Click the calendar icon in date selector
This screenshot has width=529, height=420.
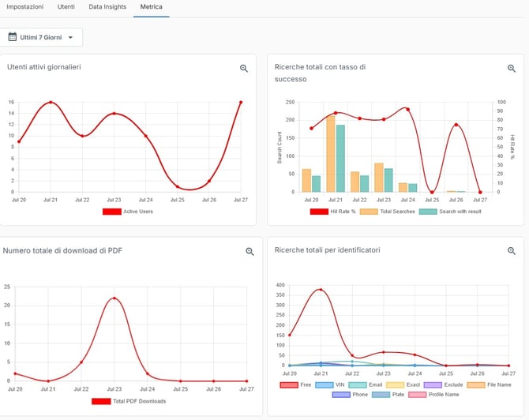click(x=12, y=37)
